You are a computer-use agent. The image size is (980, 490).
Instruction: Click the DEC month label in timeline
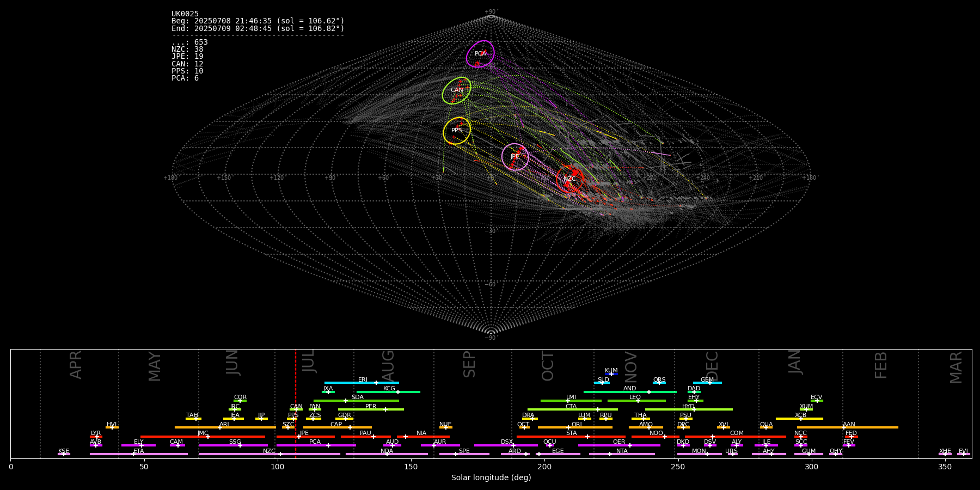[x=712, y=366]
